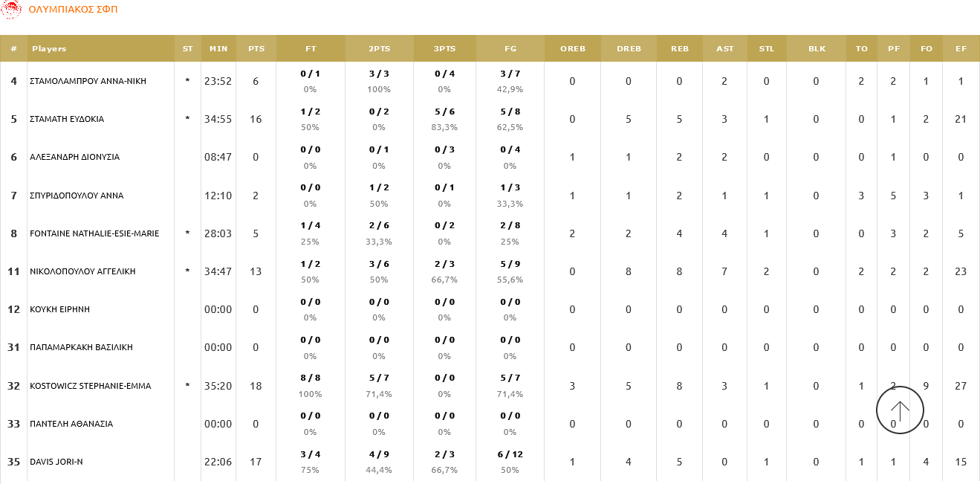Click the AST column header
The height and width of the screenshot is (484, 980).
pos(724,48)
